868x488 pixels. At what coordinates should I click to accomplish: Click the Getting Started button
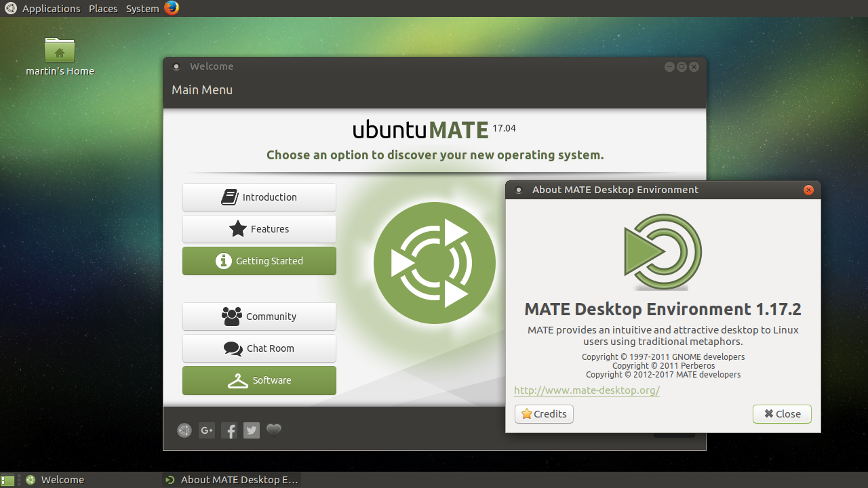[259, 261]
